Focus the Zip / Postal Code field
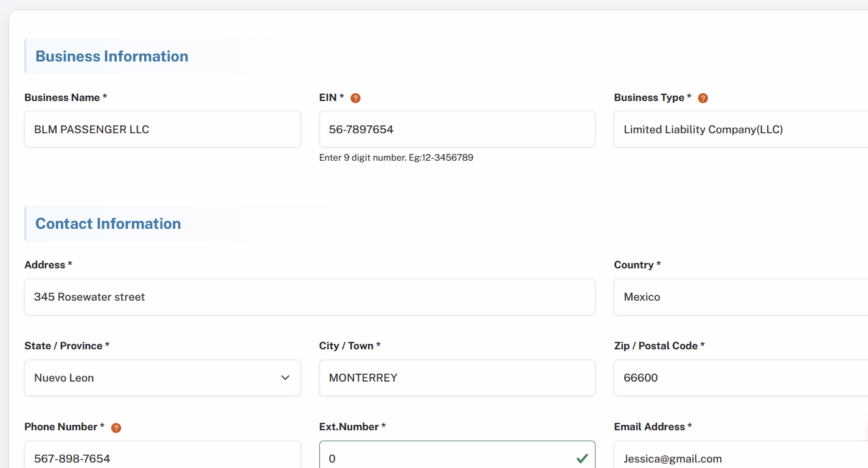The image size is (868, 468). click(x=741, y=378)
